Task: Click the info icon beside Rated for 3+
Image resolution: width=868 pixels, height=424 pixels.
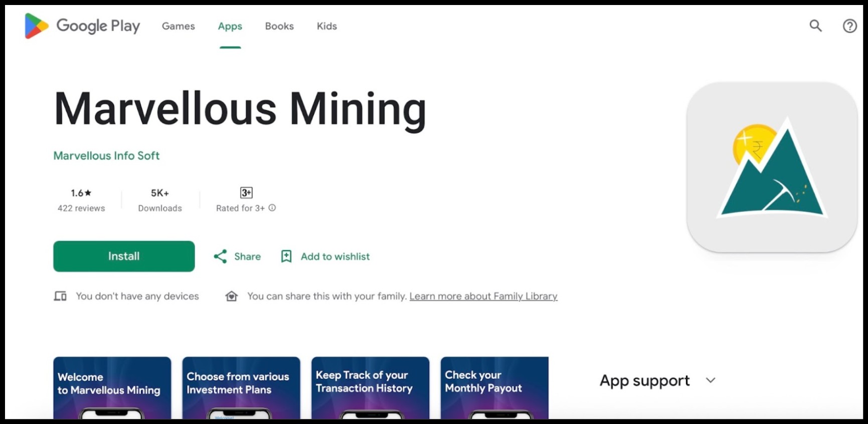Action: tap(272, 207)
